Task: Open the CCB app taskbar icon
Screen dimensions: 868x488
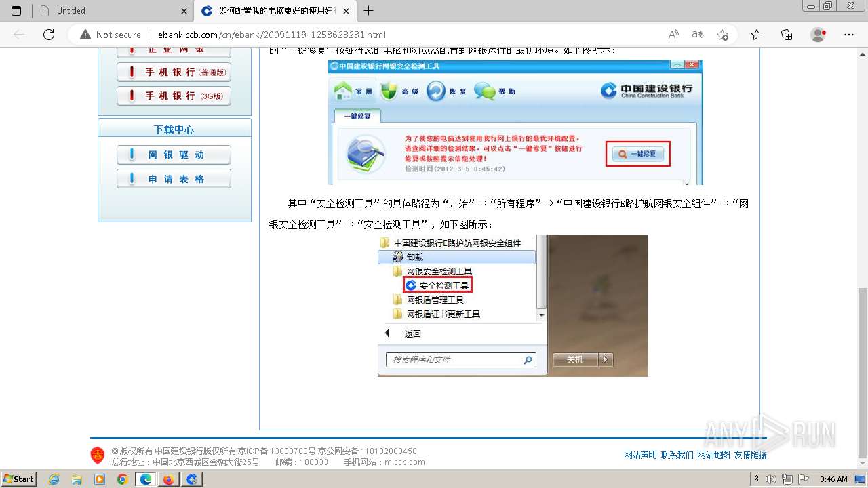Action: [192, 479]
